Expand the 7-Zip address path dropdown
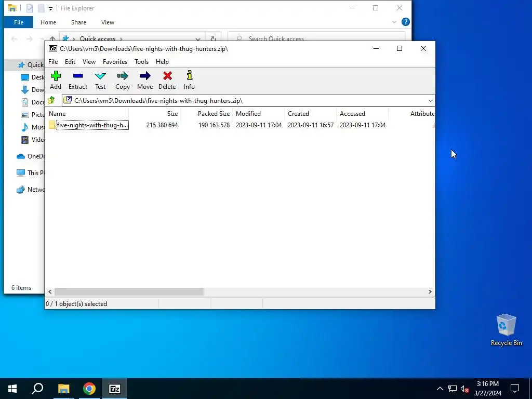Viewport: 532px width, 399px height. click(x=430, y=101)
